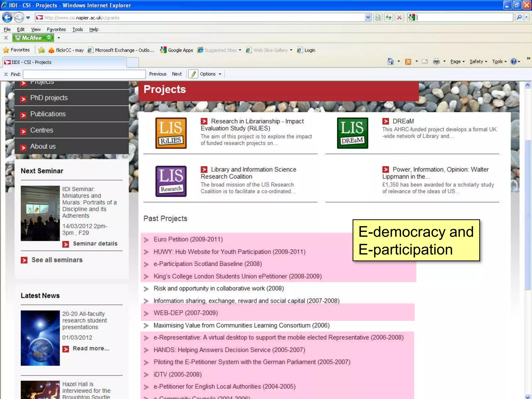Click the address bar URL field
The width and height of the screenshot is (532, 399).
199,18
